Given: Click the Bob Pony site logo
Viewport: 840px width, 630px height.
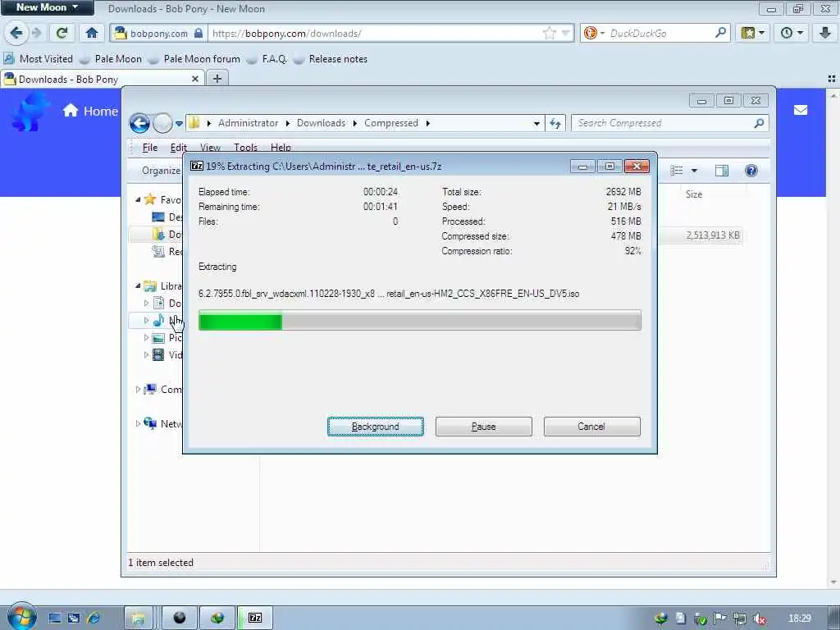Looking at the screenshot, I should (30, 112).
